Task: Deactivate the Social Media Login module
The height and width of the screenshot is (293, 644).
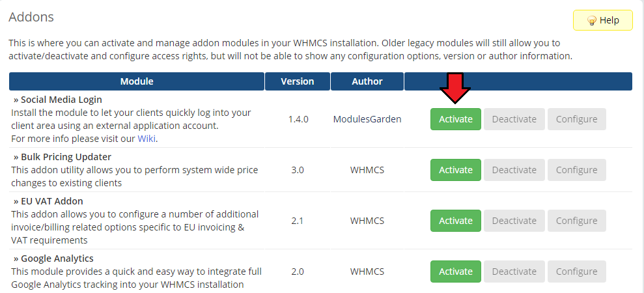Action: 514,119
